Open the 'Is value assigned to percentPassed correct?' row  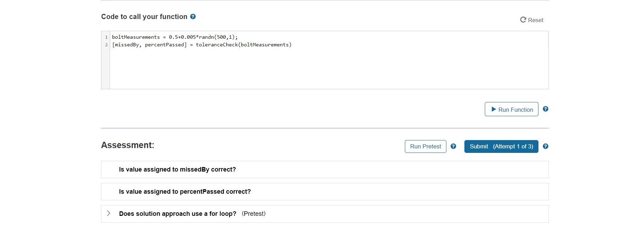tap(325, 192)
